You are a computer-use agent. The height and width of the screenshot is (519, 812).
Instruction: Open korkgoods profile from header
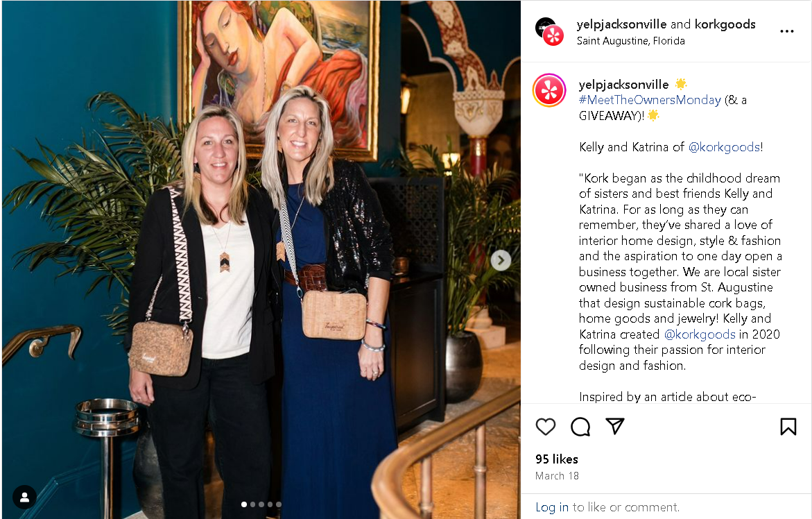pos(725,24)
